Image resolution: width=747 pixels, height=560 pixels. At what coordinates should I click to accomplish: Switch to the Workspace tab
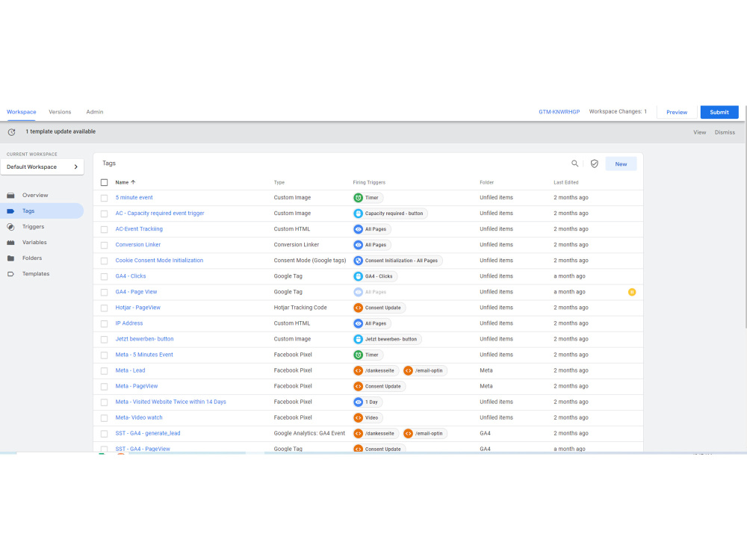pyautogui.click(x=22, y=112)
